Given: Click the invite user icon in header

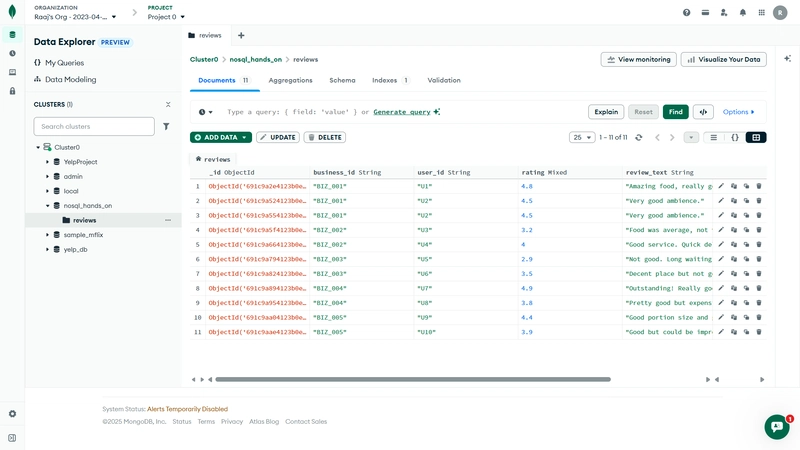Looking at the screenshot, I should click(x=724, y=13).
